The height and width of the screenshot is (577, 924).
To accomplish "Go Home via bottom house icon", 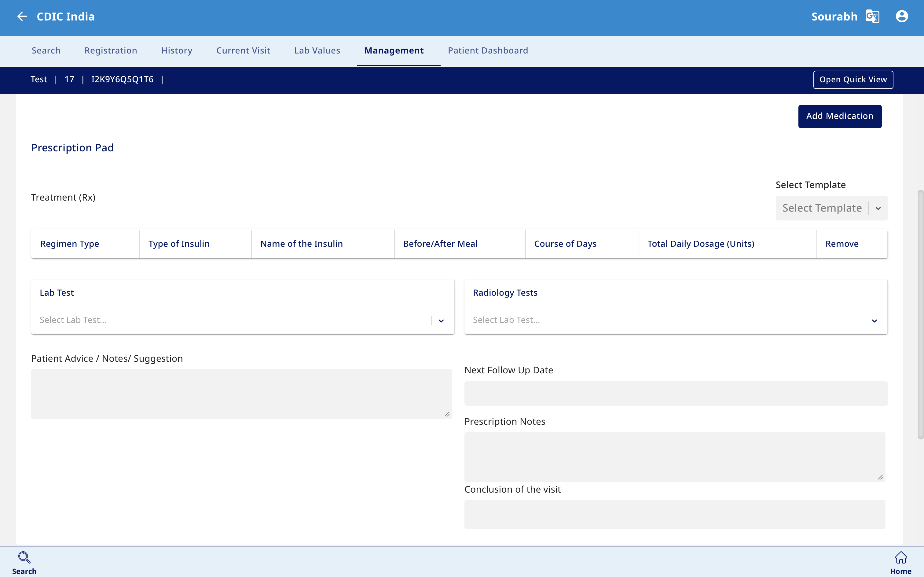I will tap(900, 557).
